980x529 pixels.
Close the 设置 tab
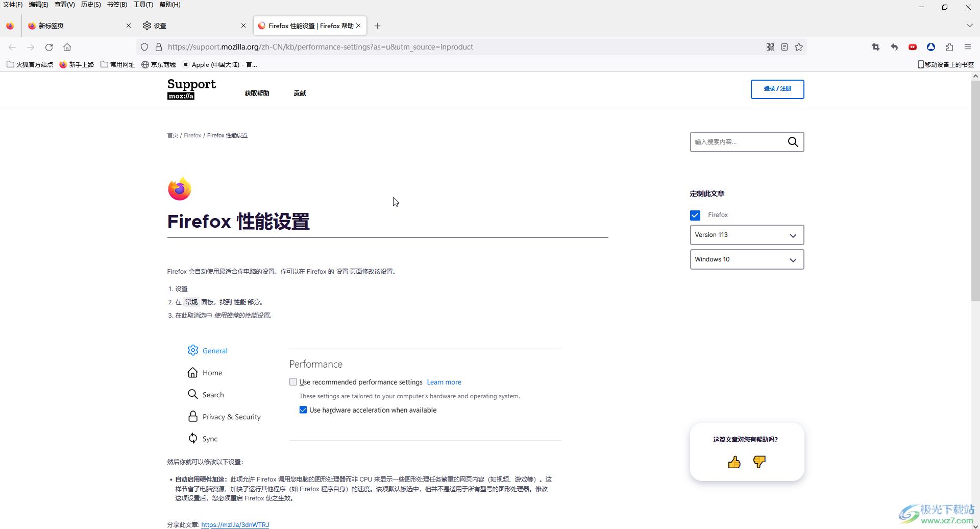point(243,26)
